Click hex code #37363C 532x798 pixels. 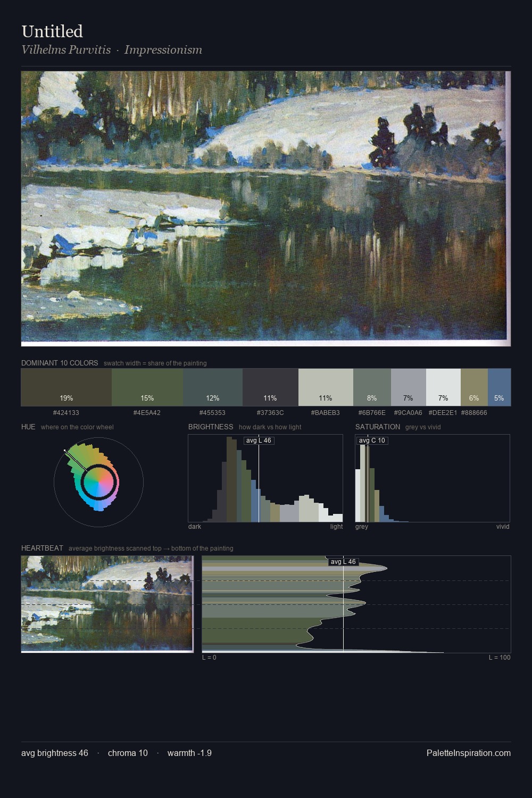pyautogui.click(x=270, y=413)
